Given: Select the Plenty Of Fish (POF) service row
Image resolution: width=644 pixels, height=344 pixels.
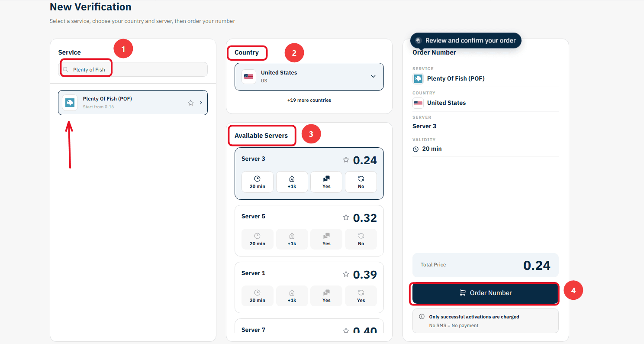Looking at the screenshot, I should 133,103.
